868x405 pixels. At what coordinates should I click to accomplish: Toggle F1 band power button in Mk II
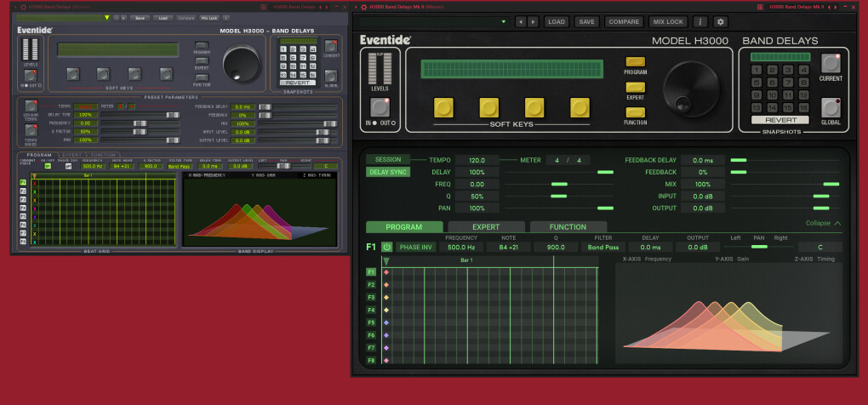coord(386,247)
